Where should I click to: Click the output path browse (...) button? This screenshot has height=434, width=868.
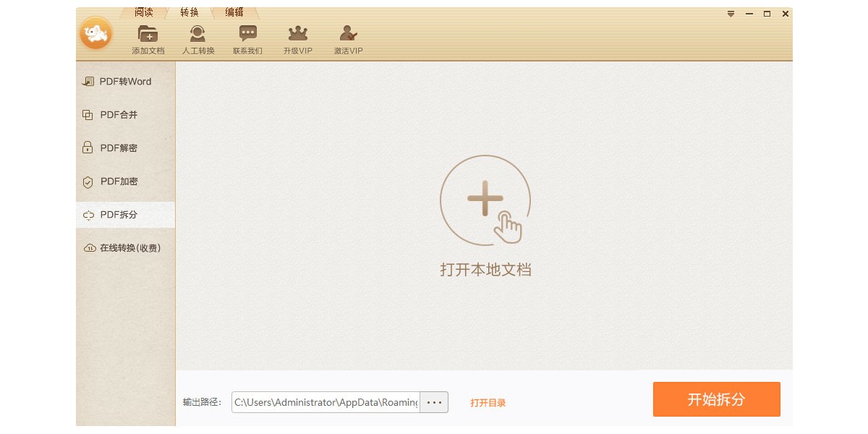434,402
